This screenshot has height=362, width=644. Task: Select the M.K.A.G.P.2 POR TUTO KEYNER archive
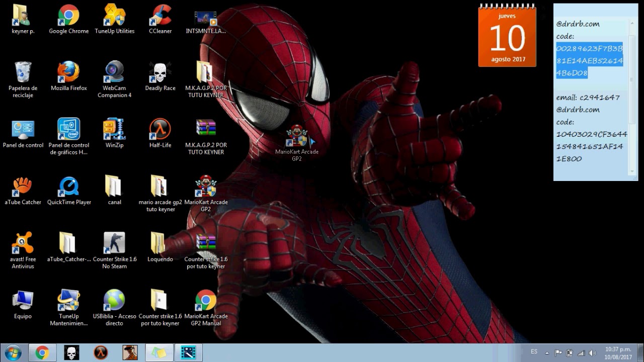tap(206, 137)
